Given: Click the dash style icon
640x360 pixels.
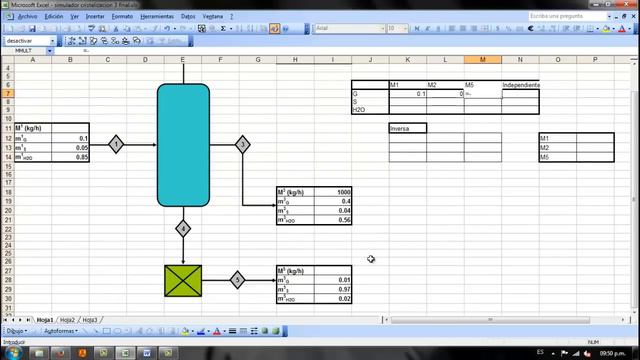Looking at the screenshot, I should coord(243,331).
